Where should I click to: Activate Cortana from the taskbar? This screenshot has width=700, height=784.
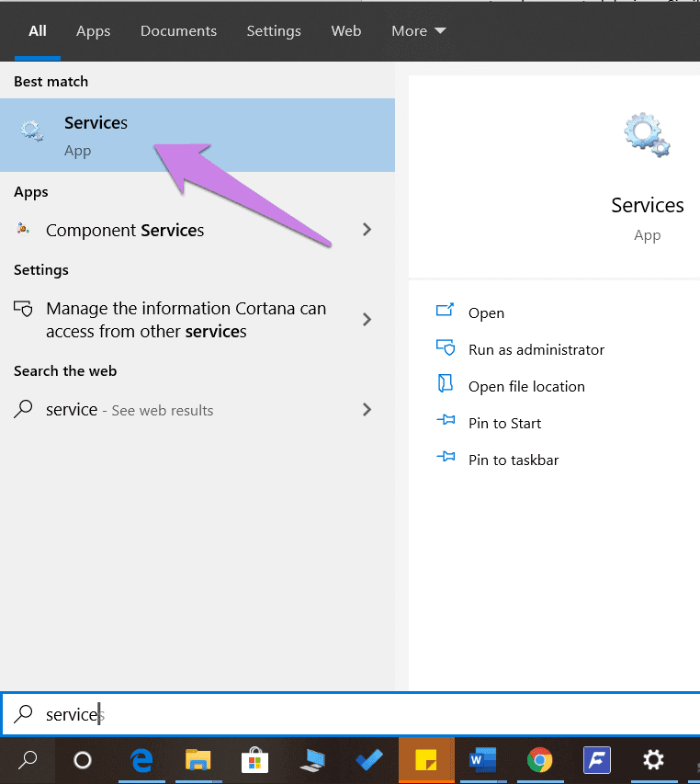pos(83,760)
